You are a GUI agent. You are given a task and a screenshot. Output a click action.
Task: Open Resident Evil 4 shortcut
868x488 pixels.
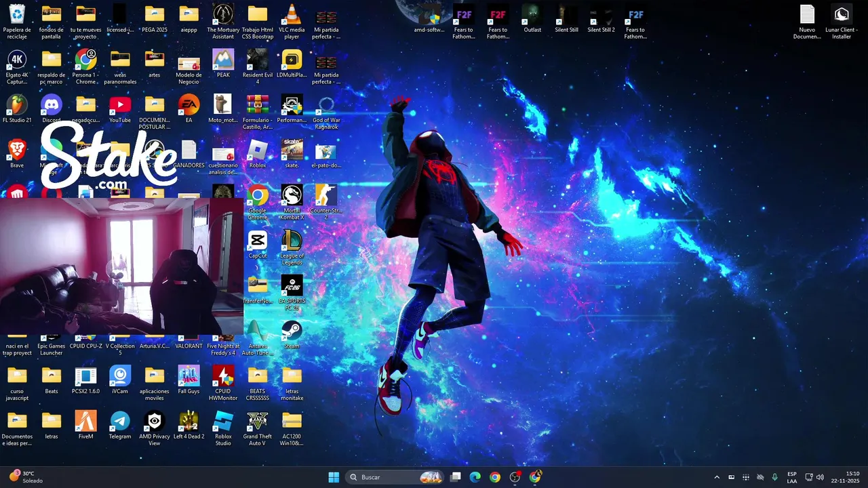point(258,67)
